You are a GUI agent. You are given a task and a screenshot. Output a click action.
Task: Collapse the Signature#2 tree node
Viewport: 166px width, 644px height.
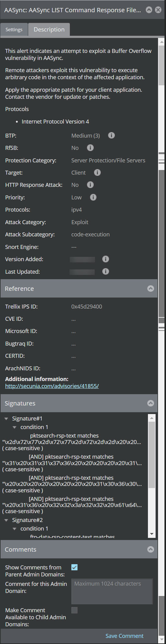(6, 520)
